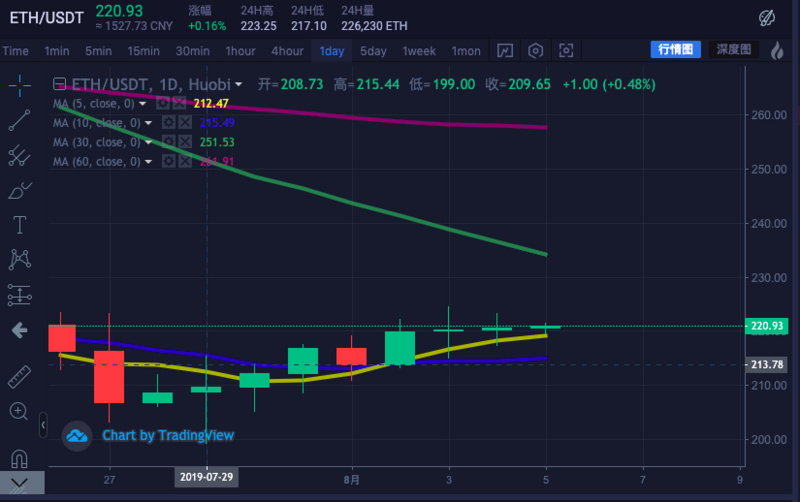Expand MA 30 indicator dropdown arrow
Screen dimensions: 800x502
click(x=148, y=142)
